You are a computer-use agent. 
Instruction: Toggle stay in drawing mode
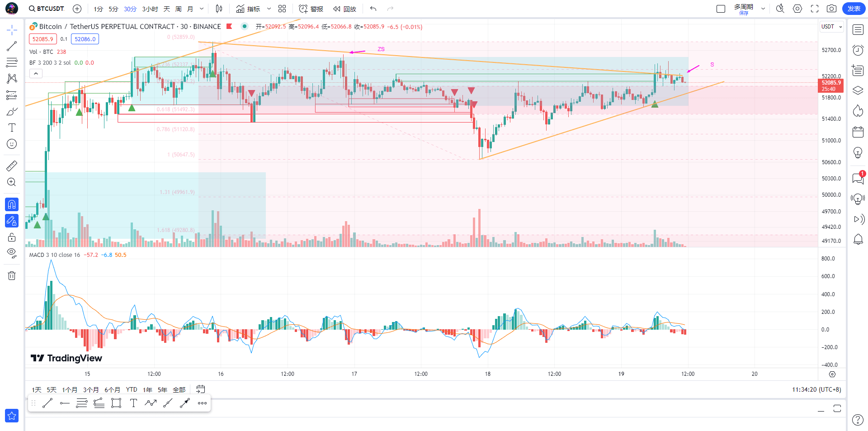12,221
